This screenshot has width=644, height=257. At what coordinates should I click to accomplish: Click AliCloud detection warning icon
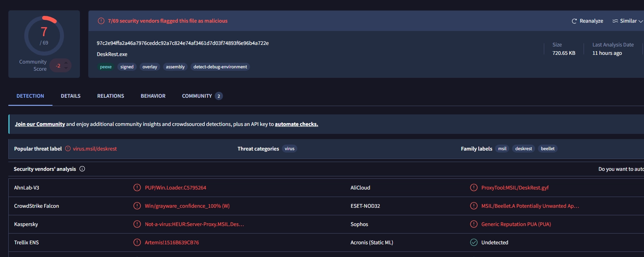(x=474, y=187)
